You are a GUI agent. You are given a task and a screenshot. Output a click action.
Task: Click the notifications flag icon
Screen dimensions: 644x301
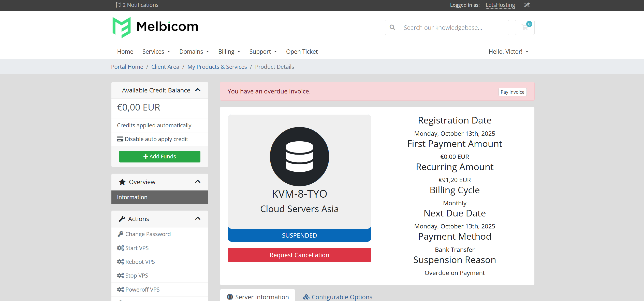point(118,5)
